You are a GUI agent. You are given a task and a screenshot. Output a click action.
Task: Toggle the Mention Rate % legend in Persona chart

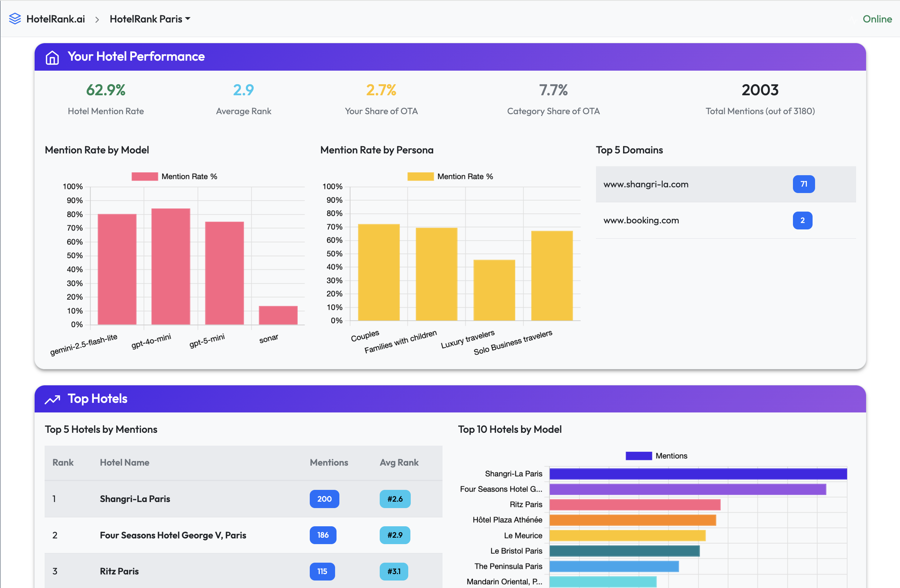(x=450, y=176)
